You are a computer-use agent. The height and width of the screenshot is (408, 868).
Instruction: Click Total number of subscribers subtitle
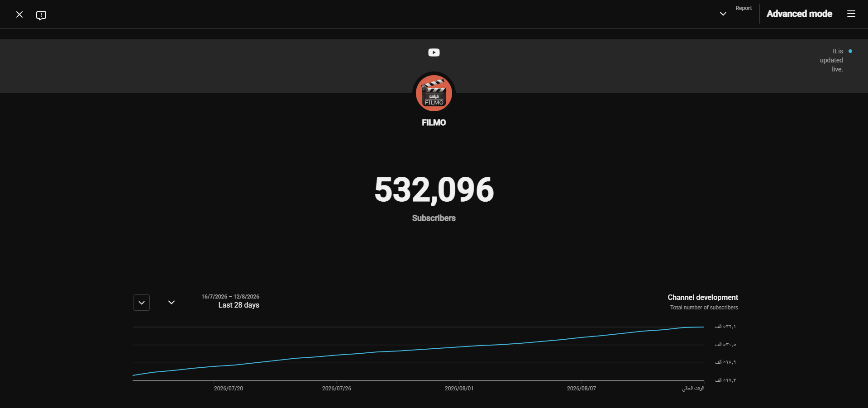(704, 308)
